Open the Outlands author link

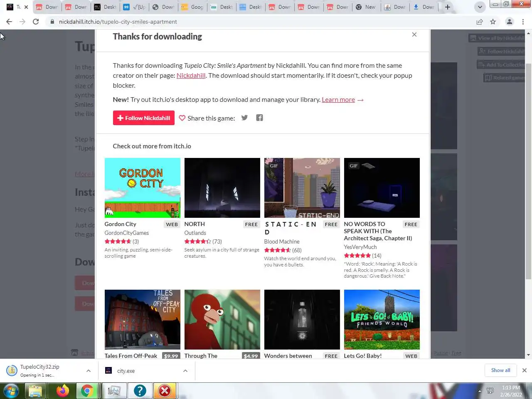[195, 233]
